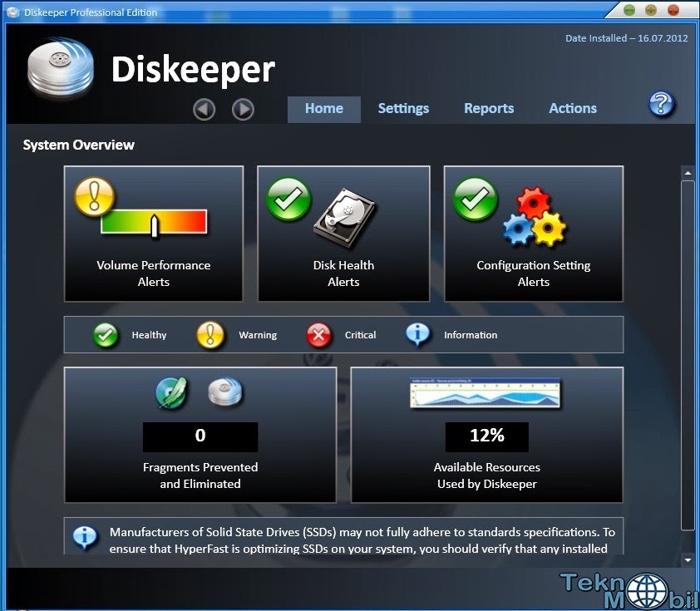Close the Diskeeper window
Image resolution: width=700 pixels, height=611 pixels.
tap(673, 10)
